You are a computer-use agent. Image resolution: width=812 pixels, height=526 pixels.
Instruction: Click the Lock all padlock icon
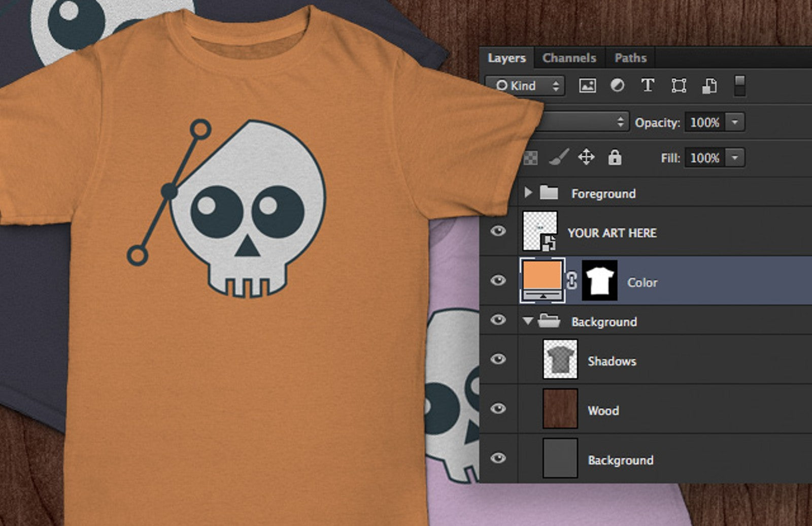(x=614, y=158)
